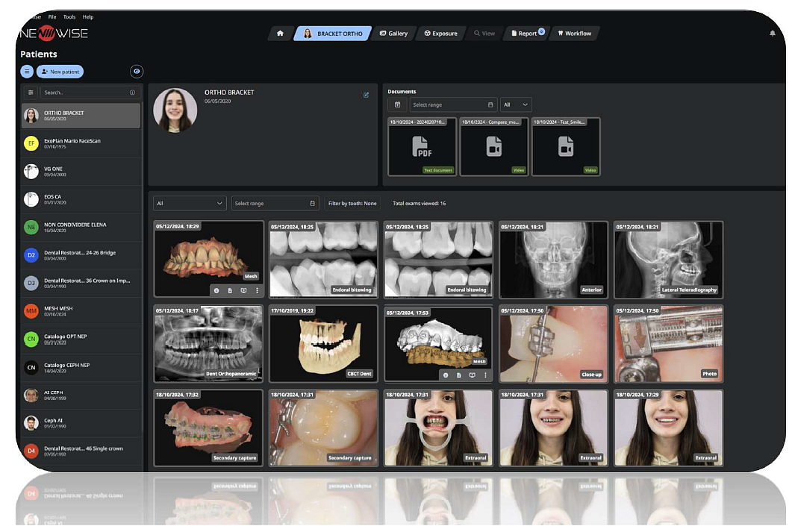
Task: Open the exams 'Select range' date picker
Action: coord(275,203)
